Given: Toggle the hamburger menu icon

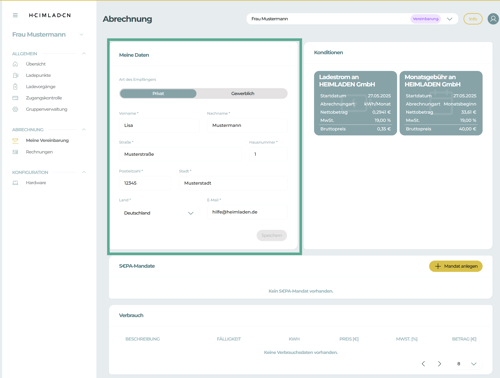Looking at the screenshot, I should click(x=15, y=15).
